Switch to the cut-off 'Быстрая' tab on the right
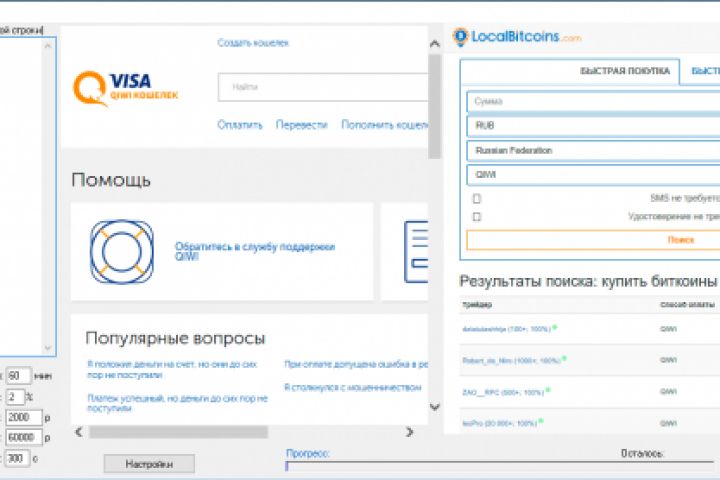720x480 pixels. click(705, 71)
